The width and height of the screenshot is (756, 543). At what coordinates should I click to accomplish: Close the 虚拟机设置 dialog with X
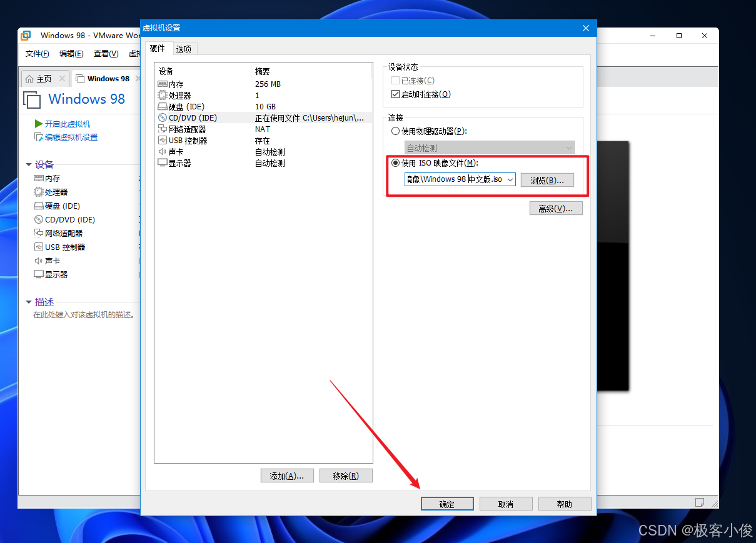tap(586, 28)
